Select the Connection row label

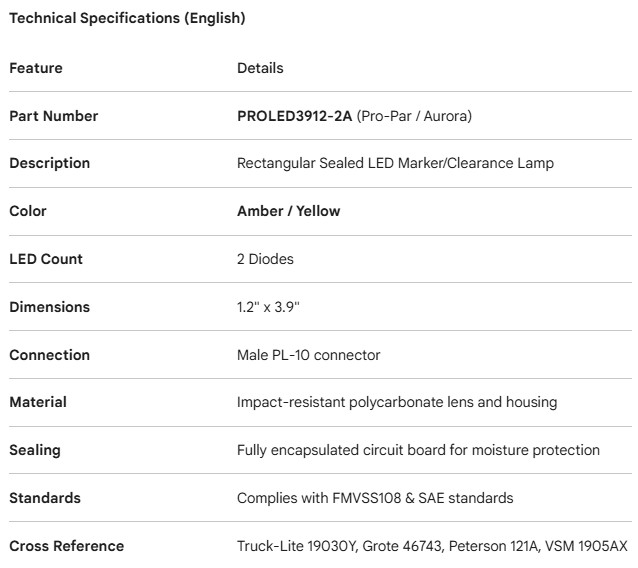(x=49, y=355)
